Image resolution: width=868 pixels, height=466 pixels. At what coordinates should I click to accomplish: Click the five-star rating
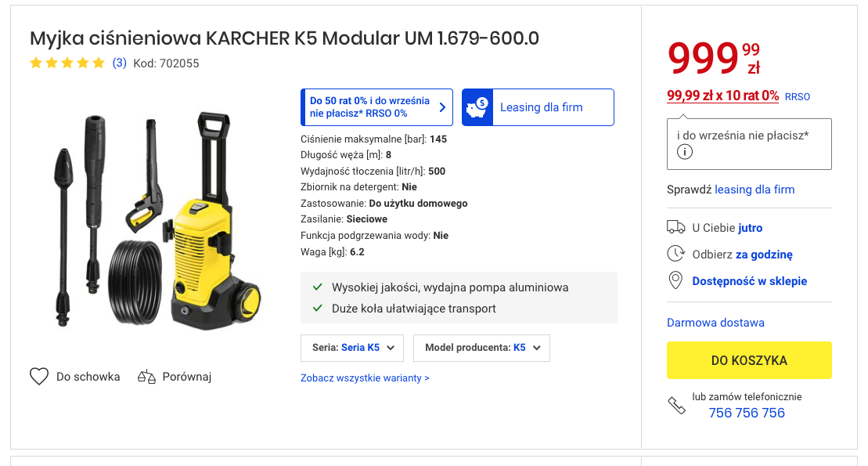(67, 63)
